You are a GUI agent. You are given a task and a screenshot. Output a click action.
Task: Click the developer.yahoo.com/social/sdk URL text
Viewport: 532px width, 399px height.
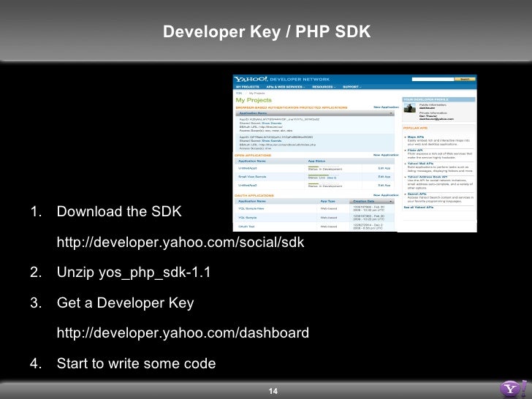(180, 243)
